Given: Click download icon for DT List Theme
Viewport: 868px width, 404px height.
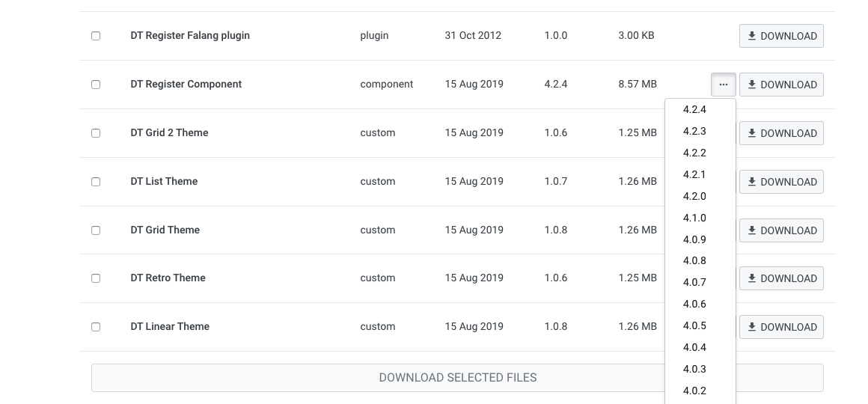Looking at the screenshot, I should coord(752,182).
